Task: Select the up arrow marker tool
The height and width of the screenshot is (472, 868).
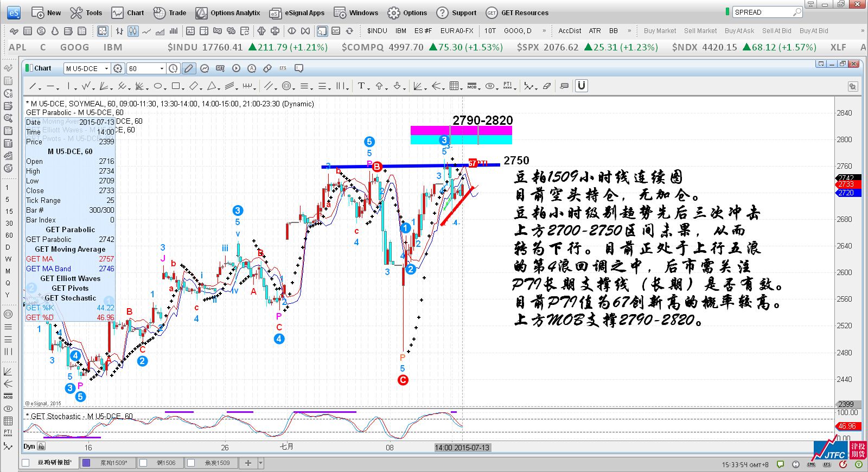Action: [x=379, y=86]
